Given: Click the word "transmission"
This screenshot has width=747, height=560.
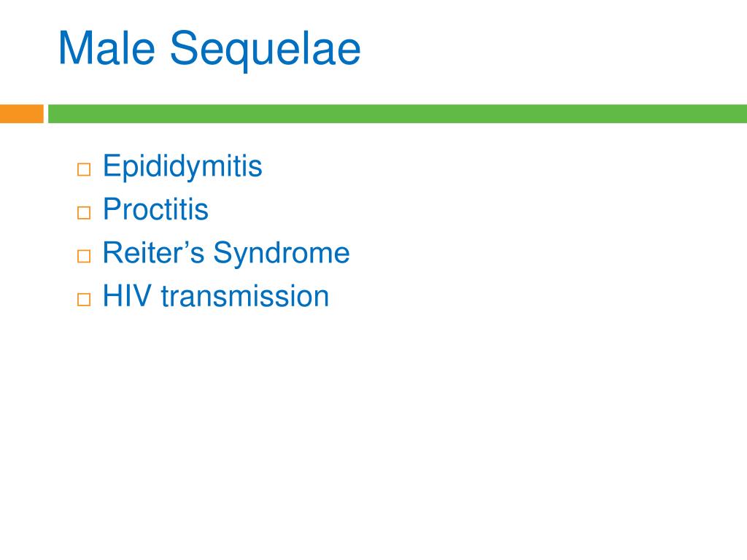Looking at the screenshot, I should click(245, 296).
